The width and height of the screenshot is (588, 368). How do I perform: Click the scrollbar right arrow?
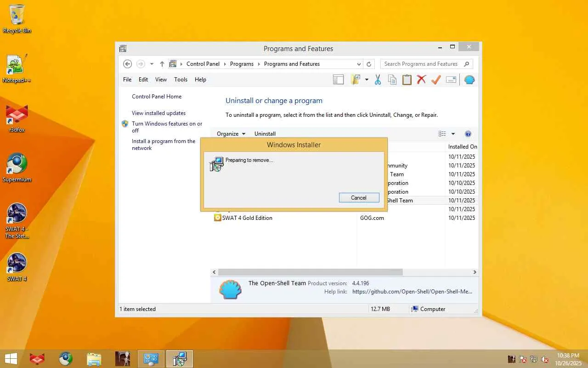tap(475, 272)
